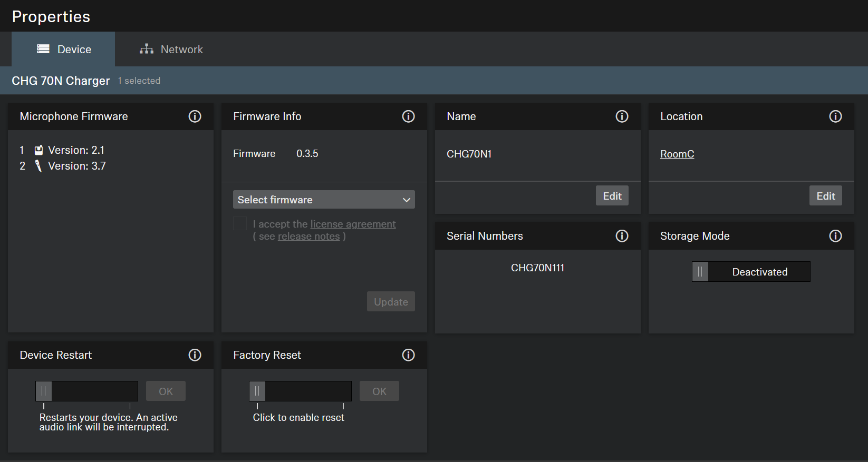Viewport: 868px width, 462px height.
Task: Click the Microphone Firmware info icon
Action: click(195, 116)
